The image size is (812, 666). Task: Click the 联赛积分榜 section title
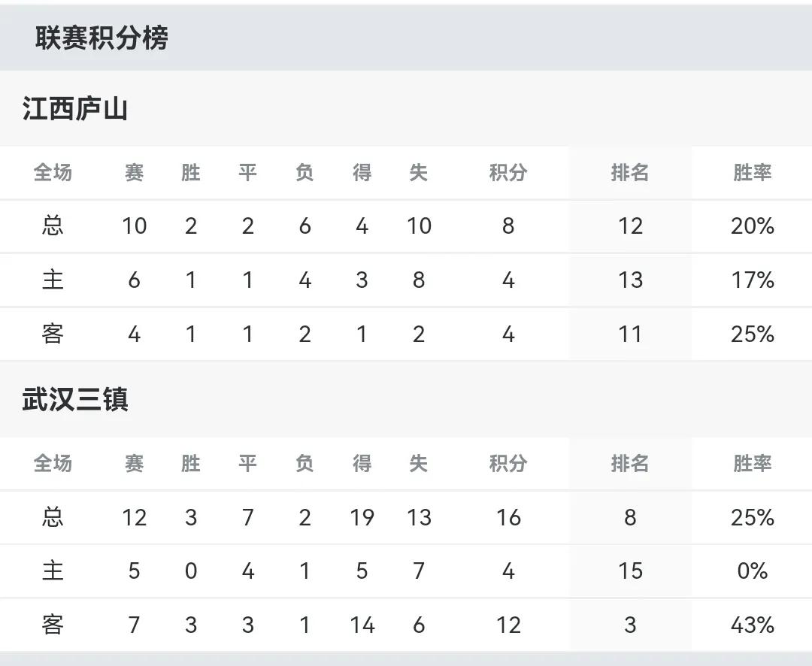pos(101,38)
